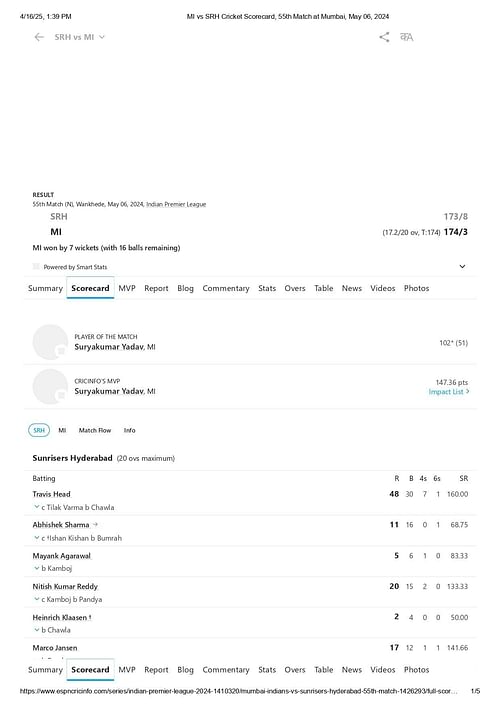
Task: Select the Match Flow pill
Action: pyautogui.click(x=95, y=430)
